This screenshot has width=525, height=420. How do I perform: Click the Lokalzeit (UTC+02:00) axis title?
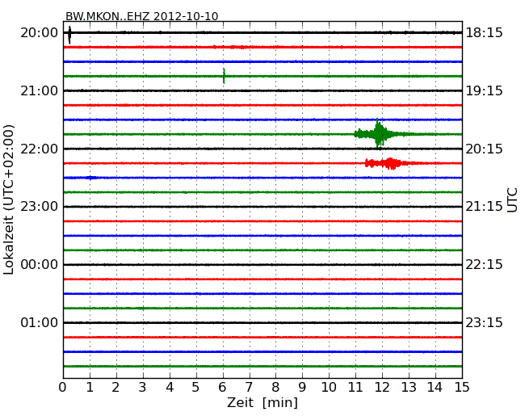click(x=9, y=199)
